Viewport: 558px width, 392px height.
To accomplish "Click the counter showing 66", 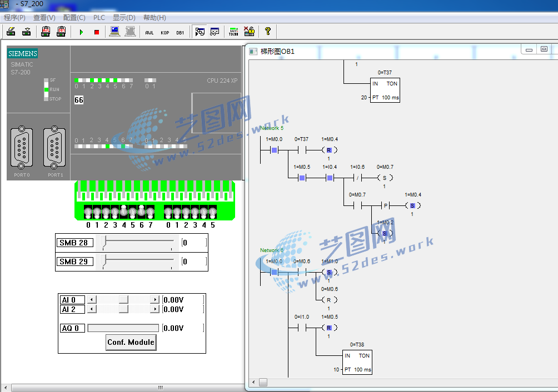I will click(x=79, y=100).
